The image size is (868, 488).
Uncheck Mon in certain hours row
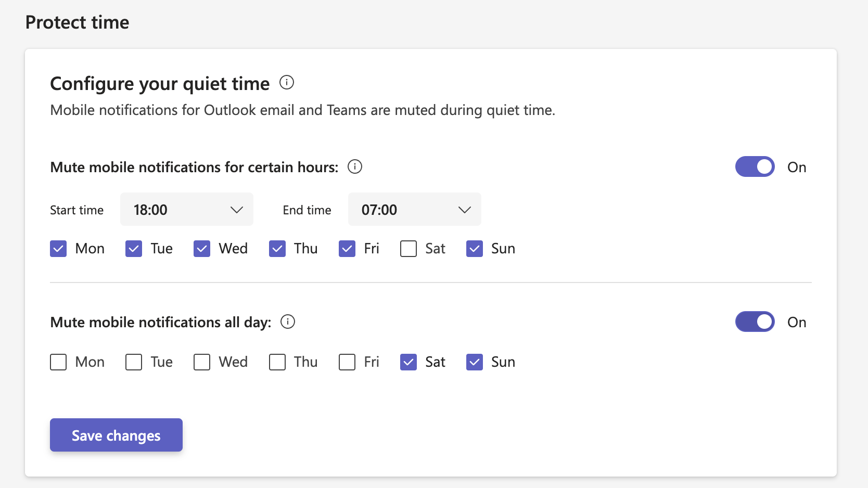pos(58,249)
